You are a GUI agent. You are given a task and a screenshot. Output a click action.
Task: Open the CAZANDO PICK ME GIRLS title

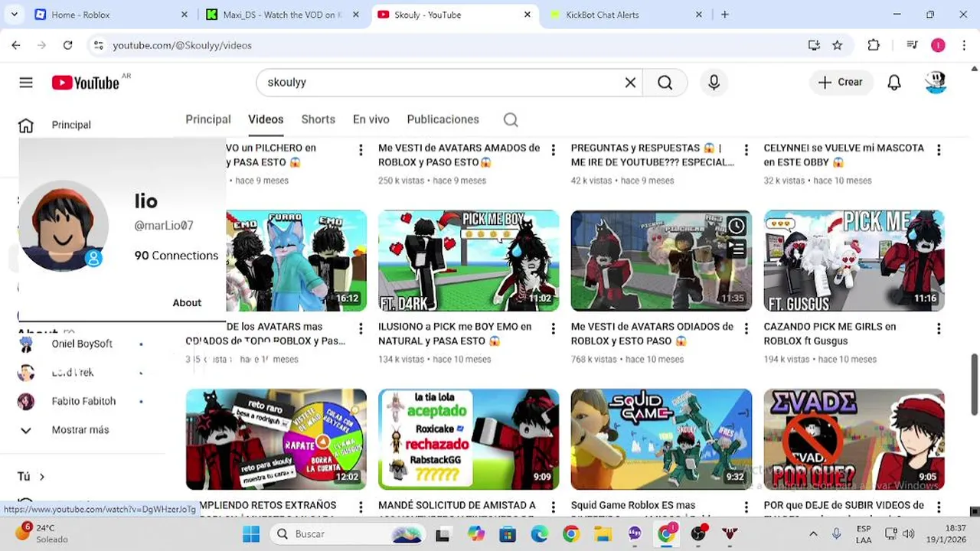coord(830,334)
